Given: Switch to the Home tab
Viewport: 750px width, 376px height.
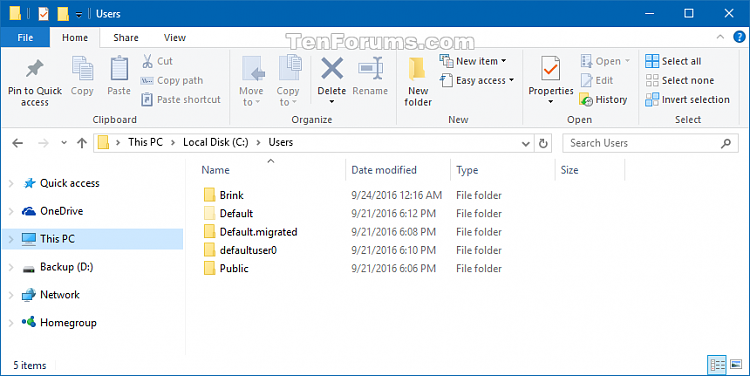Looking at the screenshot, I should point(75,37).
